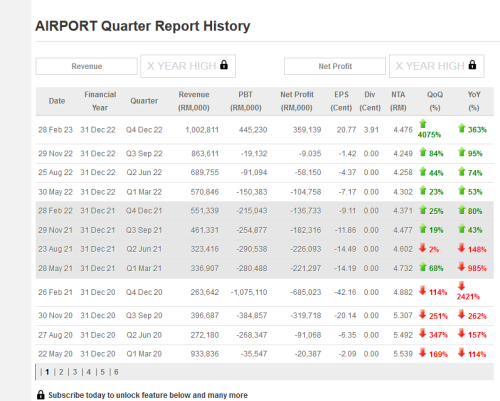Click the green up arrow next to 4075% QoQ
The width and height of the screenshot is (500, 401).
(x=423, y=123)
